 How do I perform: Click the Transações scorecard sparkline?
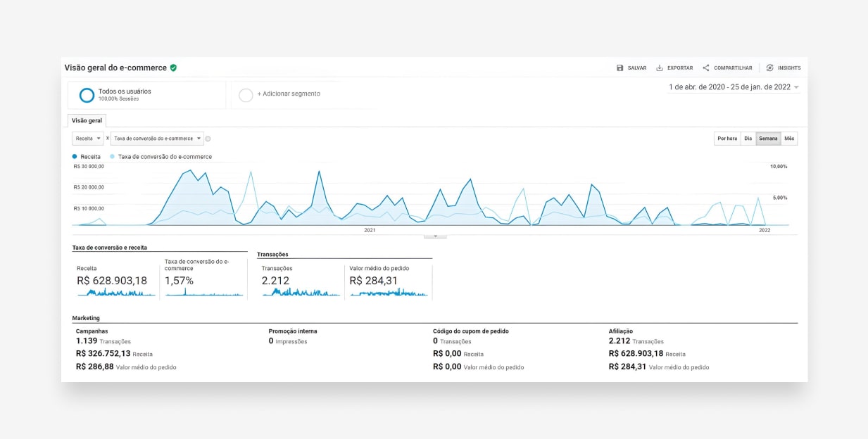pyautogui.click(x=301, y=292)
